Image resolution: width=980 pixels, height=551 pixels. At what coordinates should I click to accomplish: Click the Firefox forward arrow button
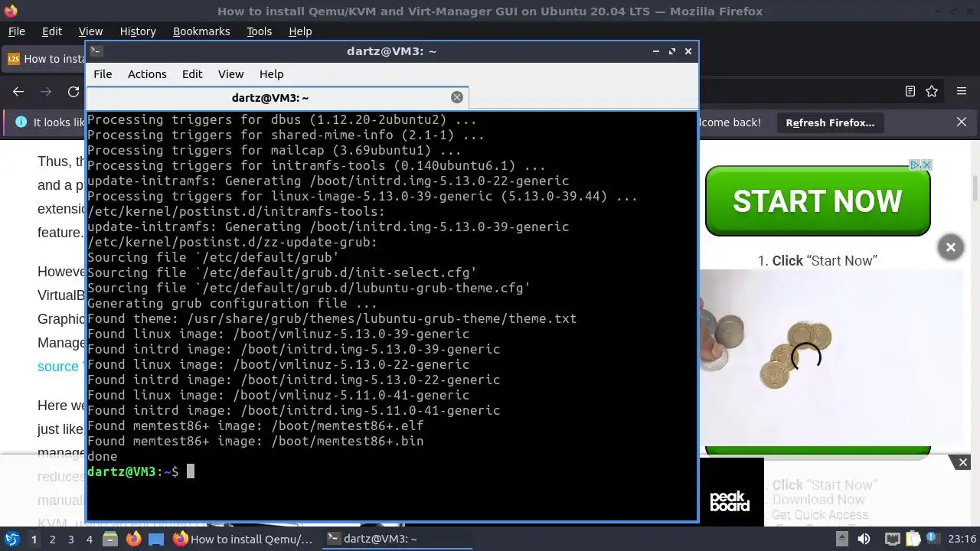[46, 92]
